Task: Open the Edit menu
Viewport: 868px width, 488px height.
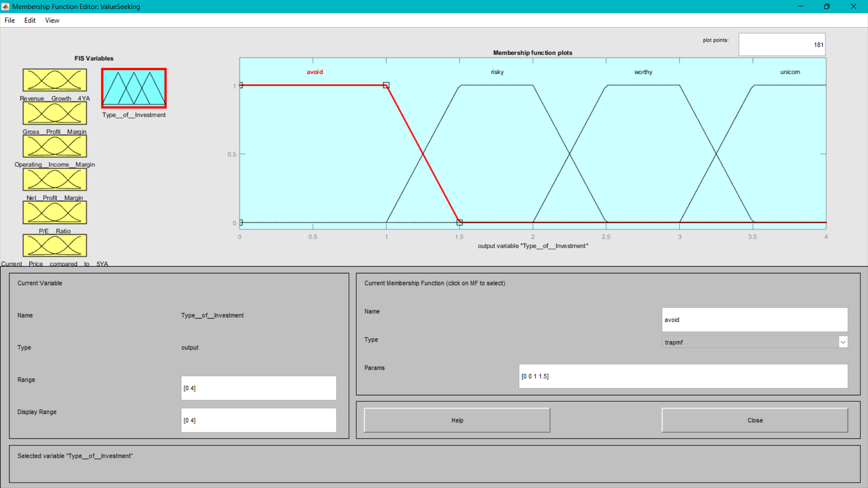Action: [x=30, y=20]
